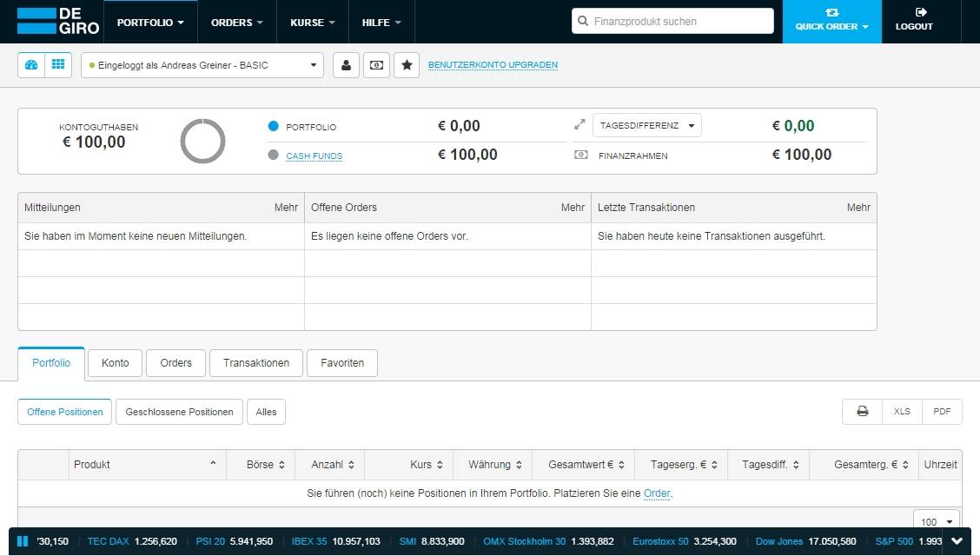Click Mehr in Letzte Transaktionen panel

coord(858,208)
